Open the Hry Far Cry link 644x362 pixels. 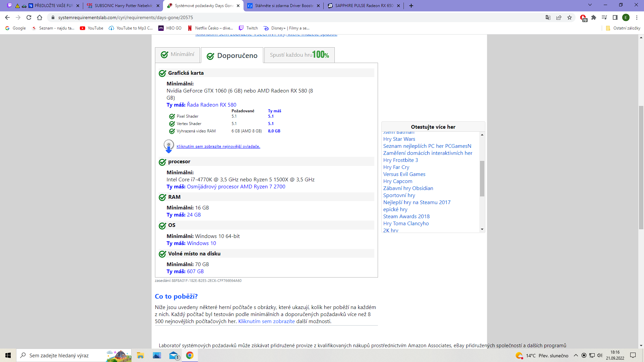tap(396, 167)
